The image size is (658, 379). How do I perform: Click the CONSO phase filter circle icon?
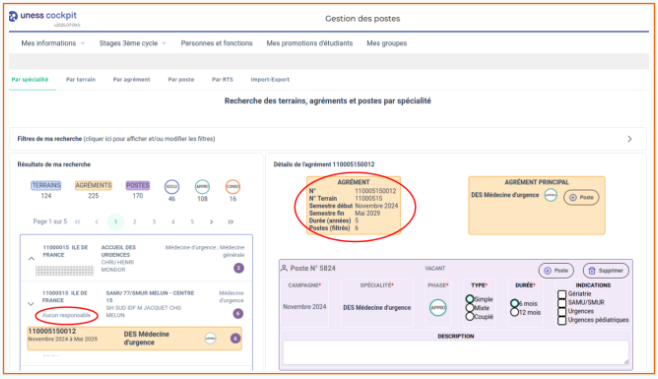click(232, 186)
